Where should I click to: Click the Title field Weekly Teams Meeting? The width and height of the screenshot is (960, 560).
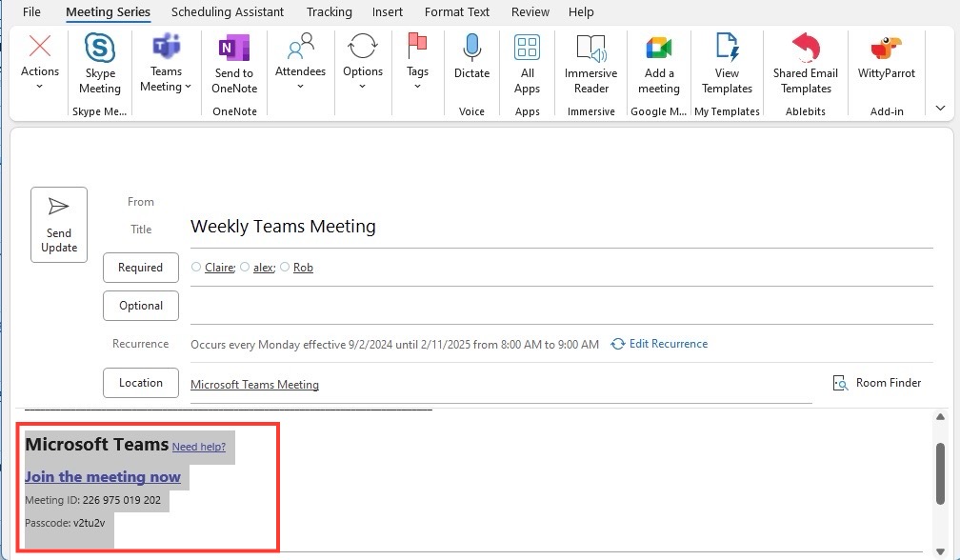(562, 227)
